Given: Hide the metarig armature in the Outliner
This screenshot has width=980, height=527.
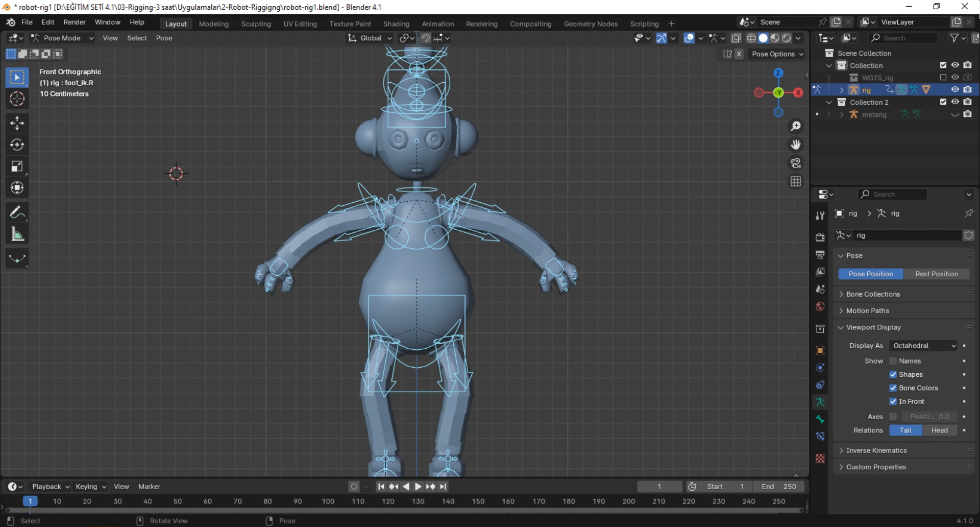Looking at the screenshot, I should coord(954,114).
